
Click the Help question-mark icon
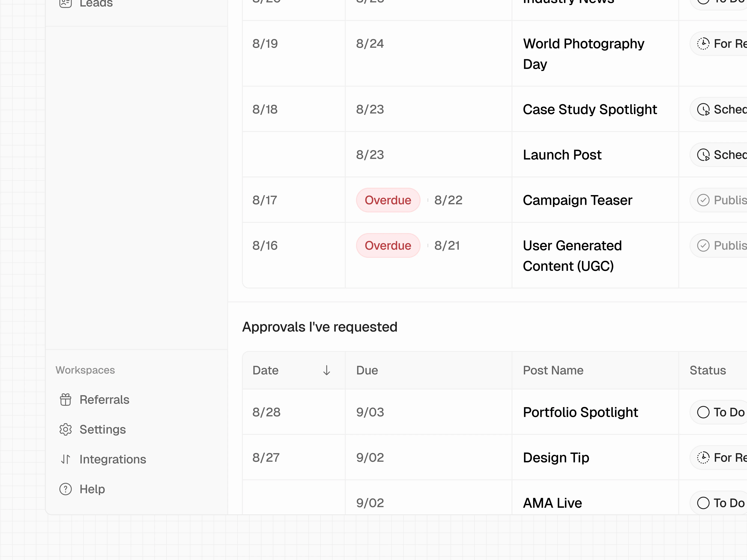65,489
